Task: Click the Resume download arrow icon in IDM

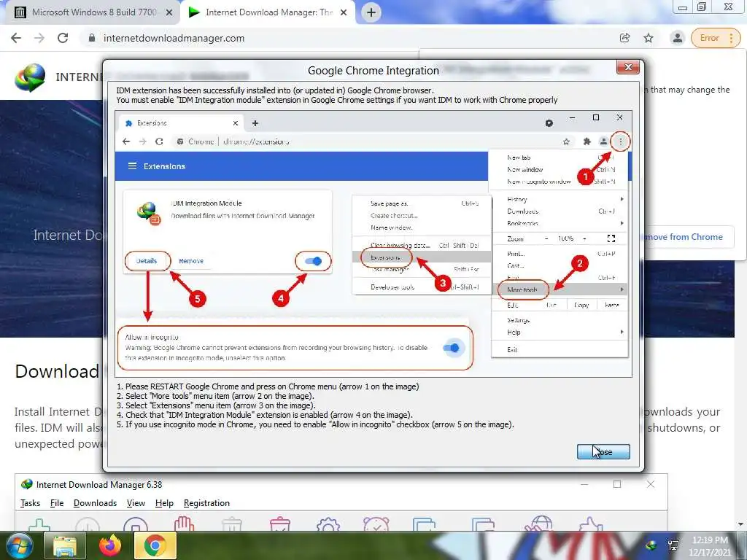Action: point(88,524)
